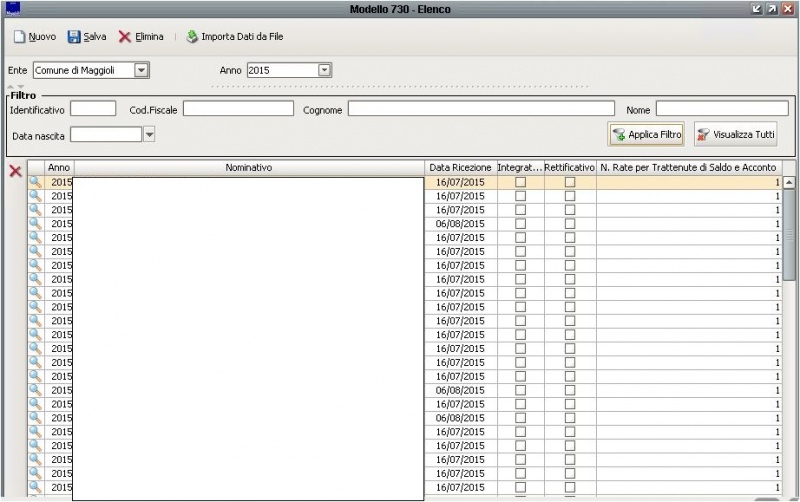The width and height of the screenshot is (800, 502).
Task: Tick Integrativo checkbox in the first row
Action: coord(520,183)
